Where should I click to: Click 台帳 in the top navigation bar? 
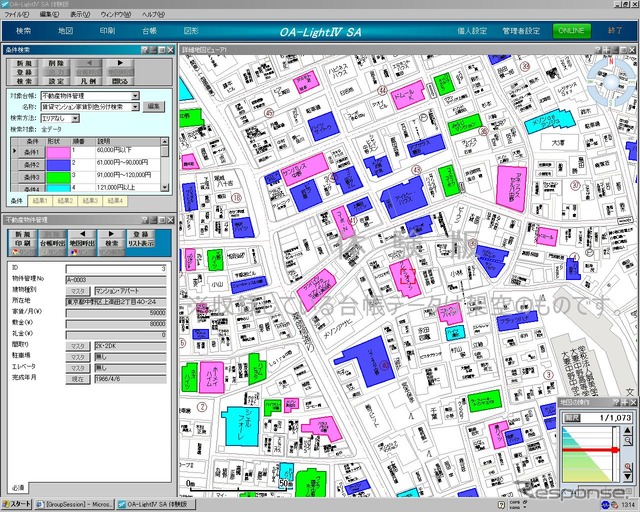(x=149, y=31)
